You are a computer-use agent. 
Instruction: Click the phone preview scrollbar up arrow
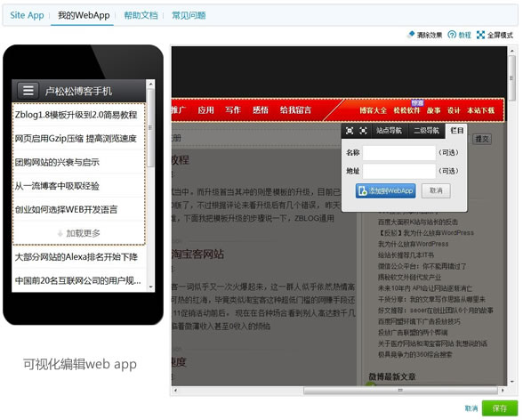tap(150, 84)
